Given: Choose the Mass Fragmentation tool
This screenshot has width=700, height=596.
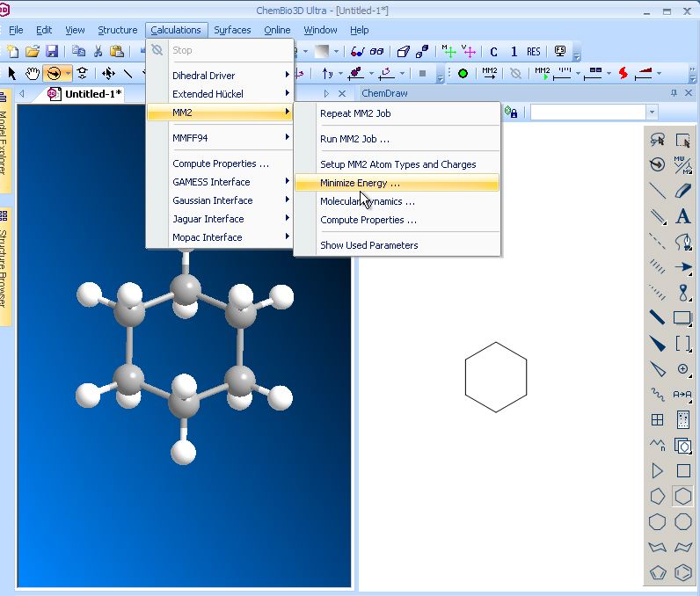Looking at the screenshot, I should click(682, 164).
